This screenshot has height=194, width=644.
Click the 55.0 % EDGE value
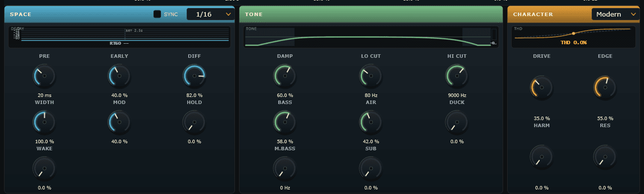click(x=605, y=118)
